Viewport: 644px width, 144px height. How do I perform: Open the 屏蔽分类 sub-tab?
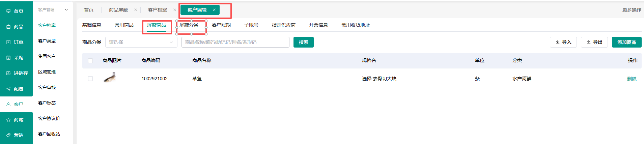tap(189, 25)
